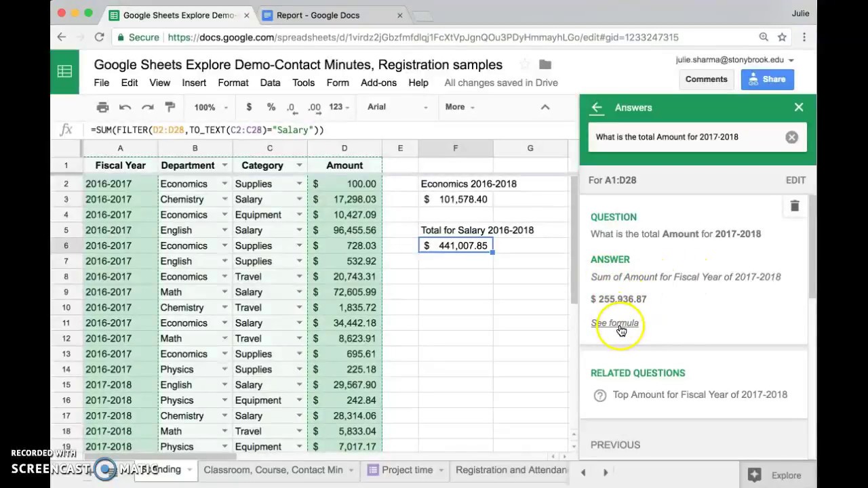Image resolution: width=868 pixels, height=488 pixels.
Task: Click the Comments button
Action: [x=706, y=79]
